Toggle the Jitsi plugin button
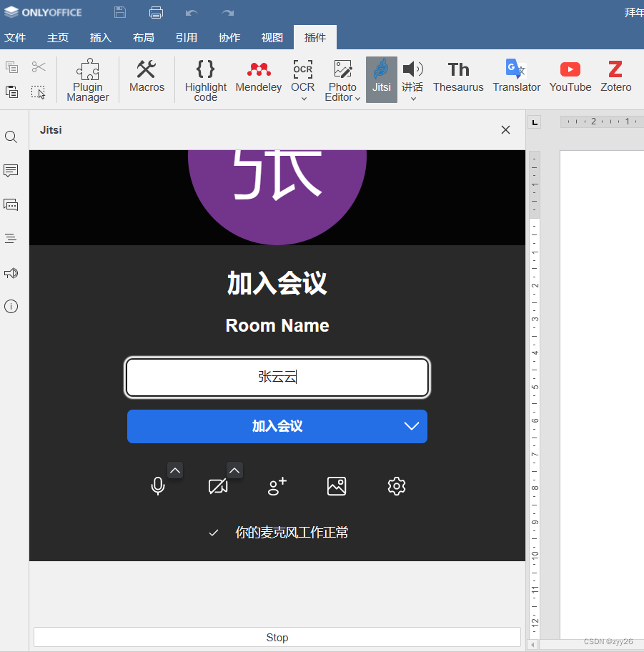This screenshot has height=652, width=644. pyautogui.click(x=381, y=79)
